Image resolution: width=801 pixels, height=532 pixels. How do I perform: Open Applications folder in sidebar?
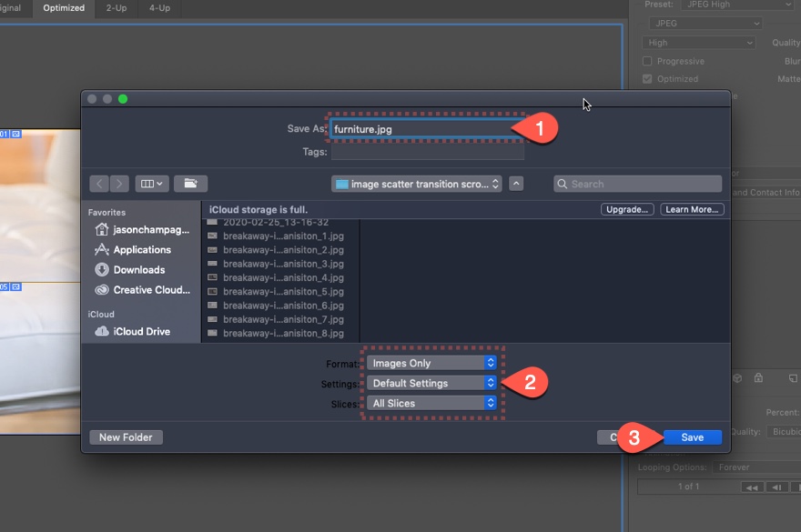141,250
